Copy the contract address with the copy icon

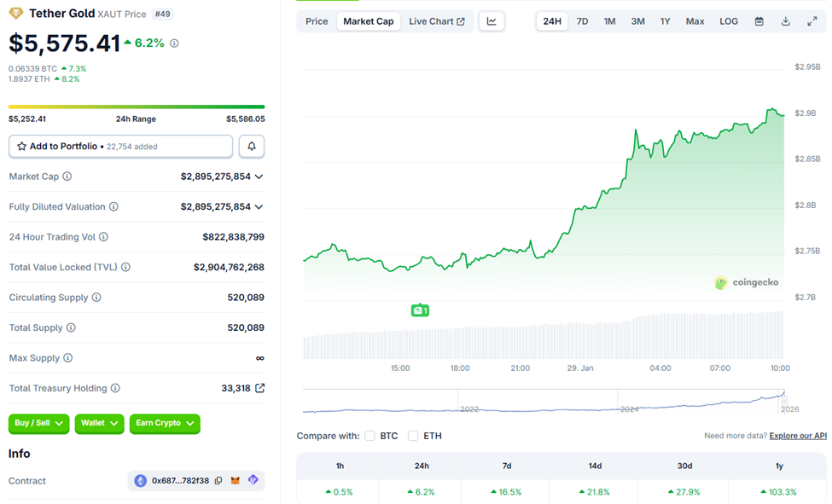point(218,480)
